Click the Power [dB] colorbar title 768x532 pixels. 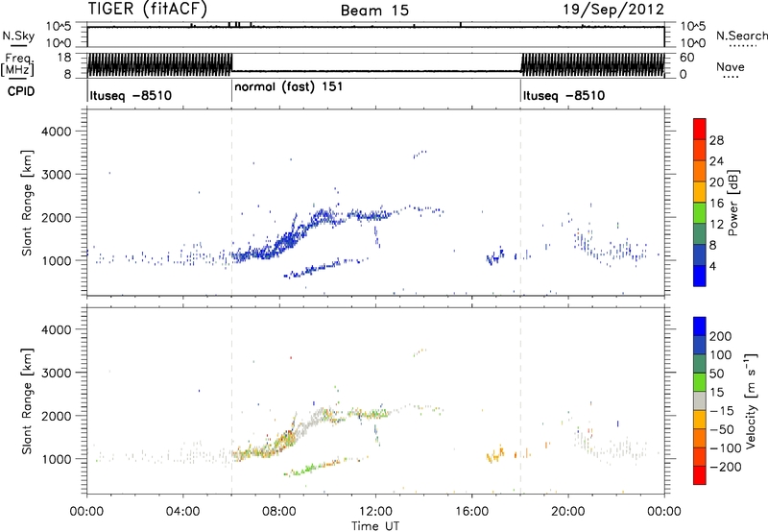732,203
